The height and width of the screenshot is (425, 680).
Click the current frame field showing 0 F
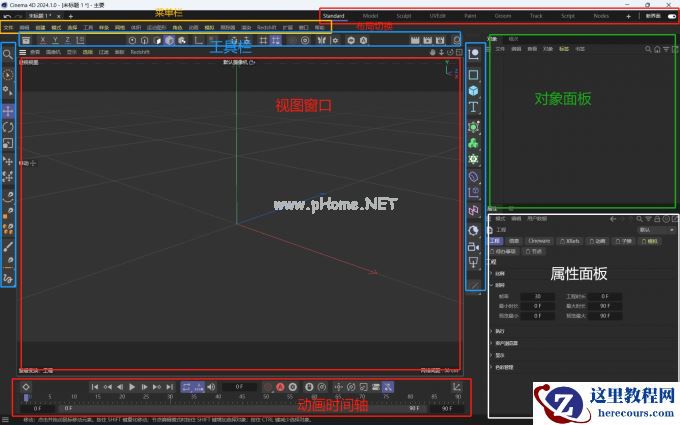pyautogui.click(x=239, y=386)
